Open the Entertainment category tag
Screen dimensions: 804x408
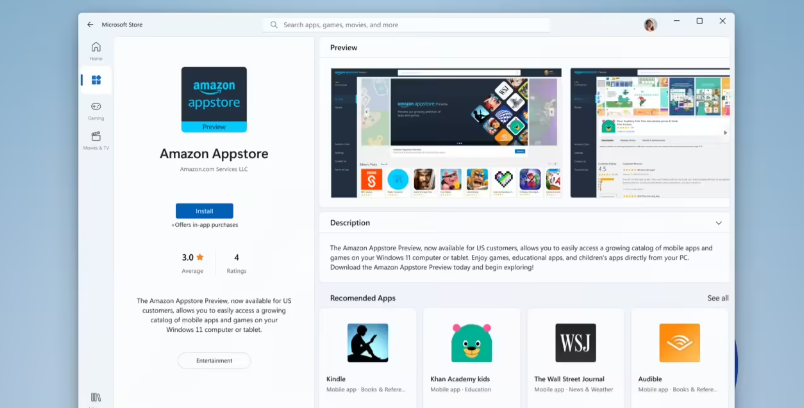click(x=214, y=360)
